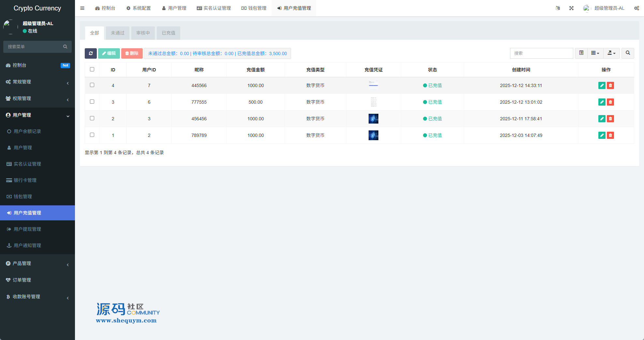Click the table 搜索 input field
This screenshot has width=644, height=340.
click(x=541, y=53)
